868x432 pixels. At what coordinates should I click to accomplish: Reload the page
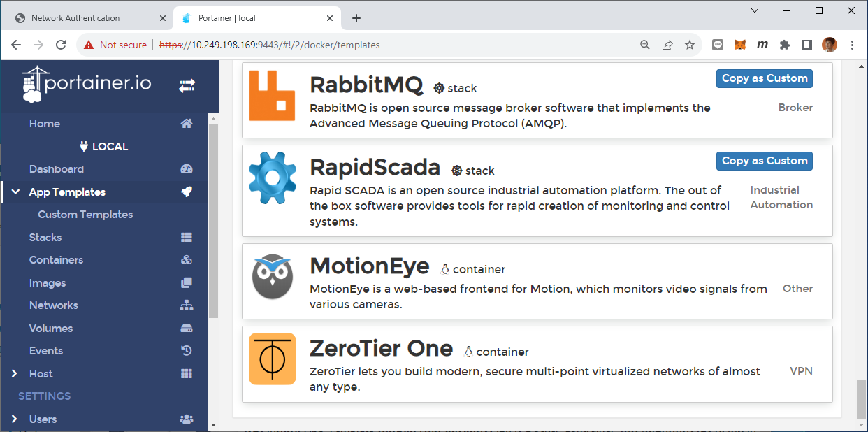[x=61, y=45]
